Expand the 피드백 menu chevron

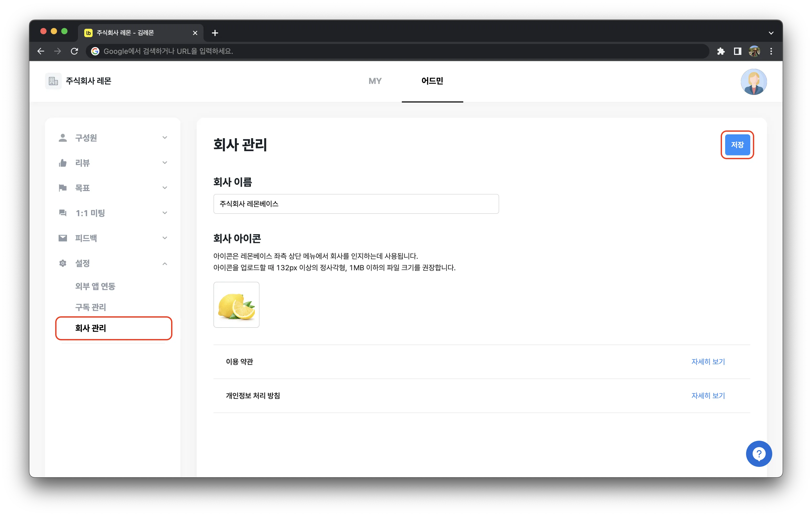165,238
